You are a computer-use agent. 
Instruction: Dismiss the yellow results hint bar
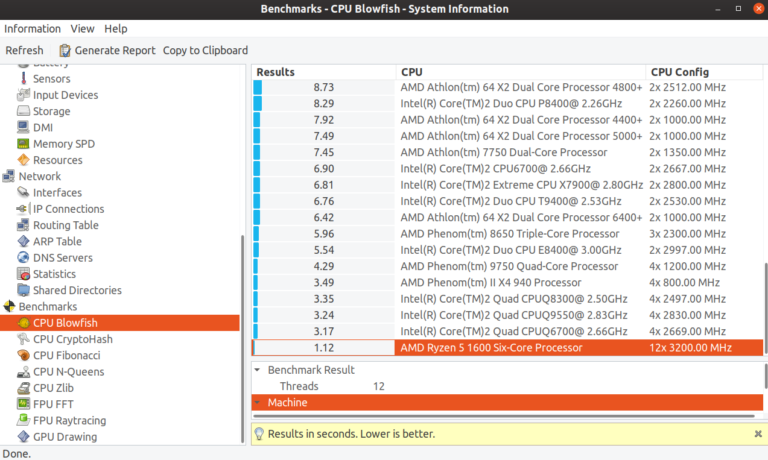(758, 434)
